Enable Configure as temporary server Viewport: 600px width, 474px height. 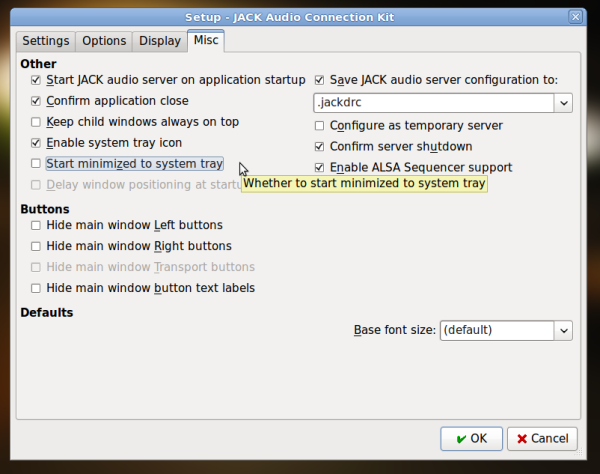[x=319, y=126]
